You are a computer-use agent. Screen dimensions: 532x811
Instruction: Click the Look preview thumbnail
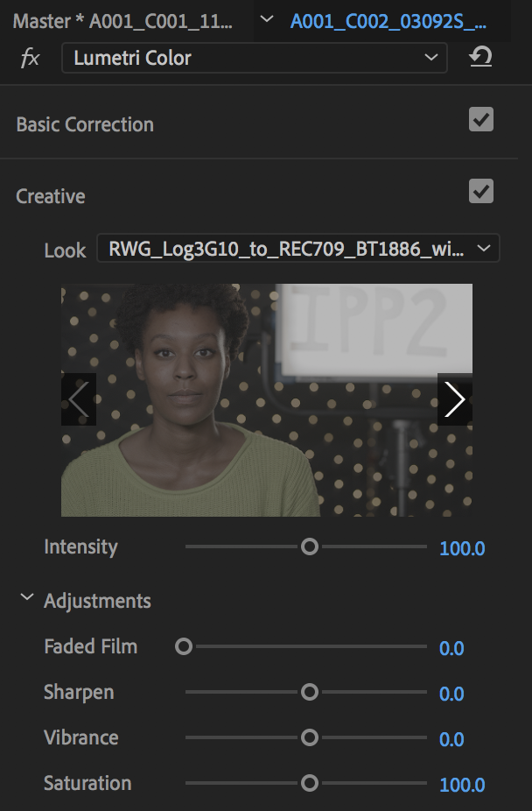click(267, 400)
